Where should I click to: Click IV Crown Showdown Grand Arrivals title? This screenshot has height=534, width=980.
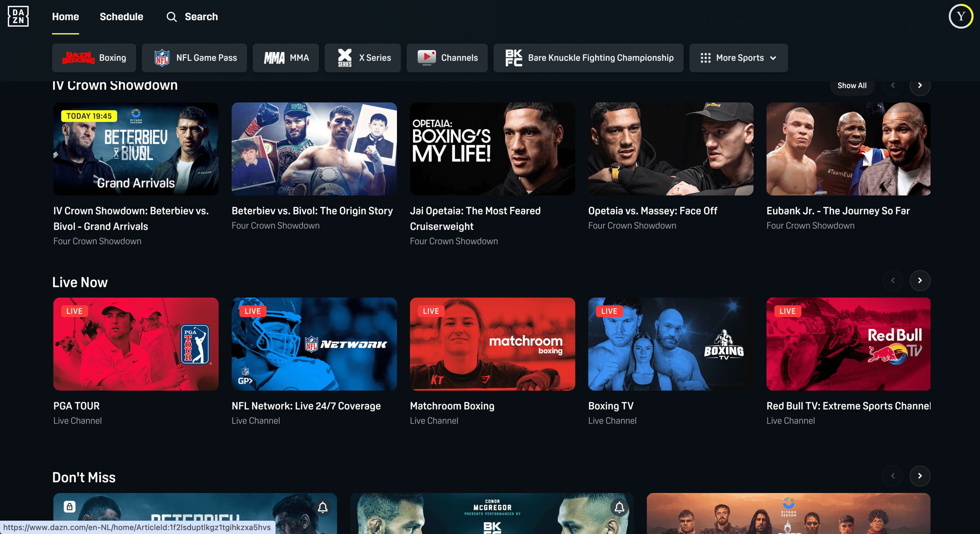tap(131, 218)
